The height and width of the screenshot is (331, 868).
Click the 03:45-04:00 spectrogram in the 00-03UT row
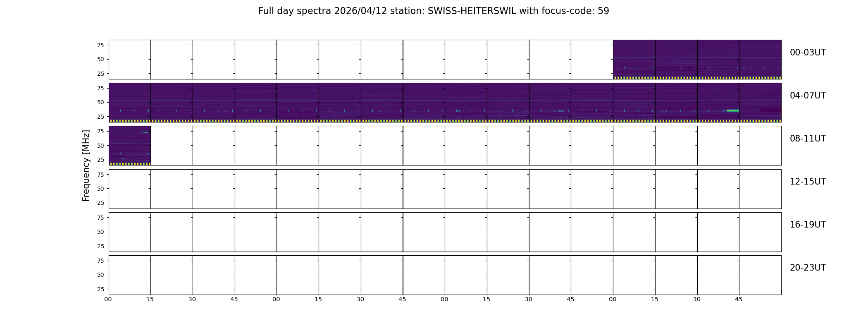[760, 60]
